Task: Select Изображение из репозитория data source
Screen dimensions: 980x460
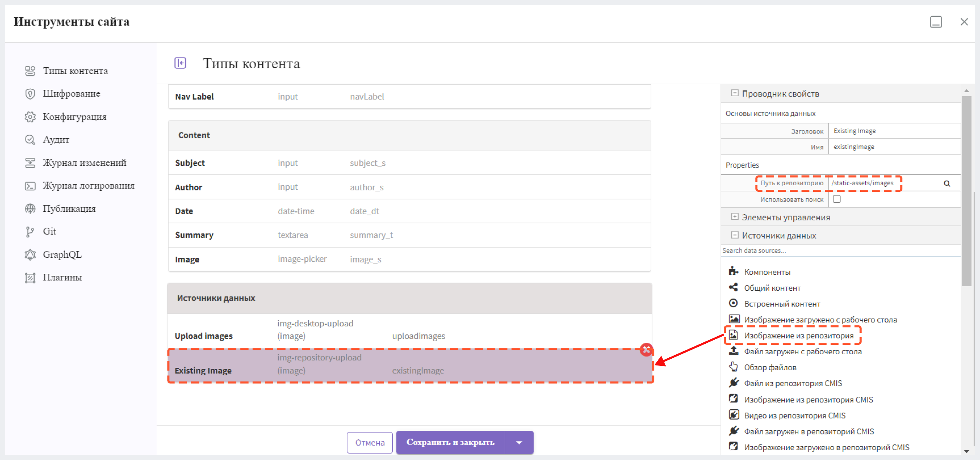Action: pos(799,335)
